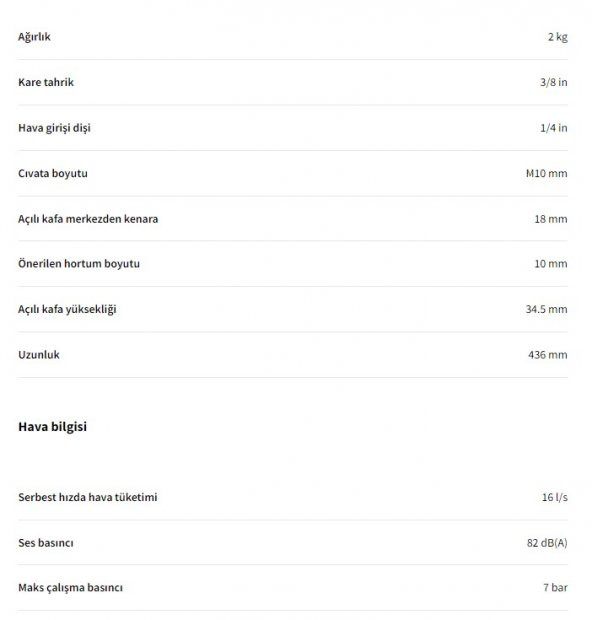Select the M10 mm value
This screenshot has height=620, width=592.
pyautogui.click(x=547, y=173)
